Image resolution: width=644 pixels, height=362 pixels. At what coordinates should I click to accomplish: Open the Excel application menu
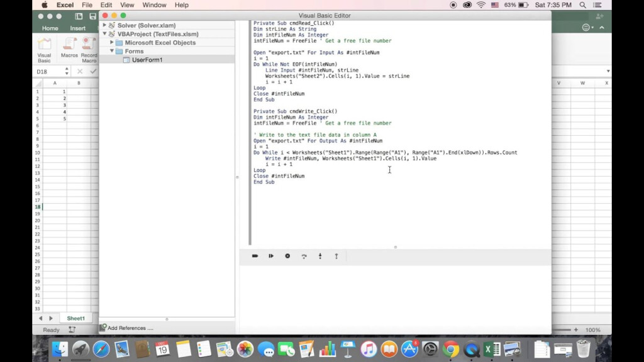pos(65,5)
